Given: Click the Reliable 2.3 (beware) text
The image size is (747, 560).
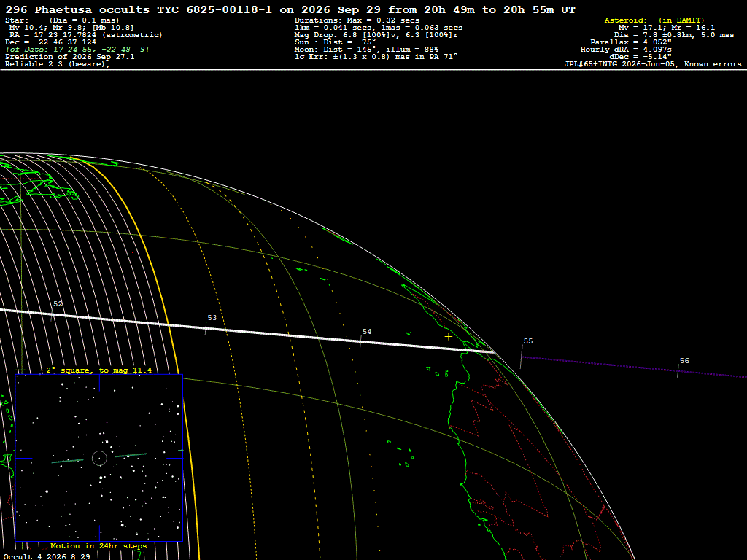Looking at the screenshot, I should 57,64.
